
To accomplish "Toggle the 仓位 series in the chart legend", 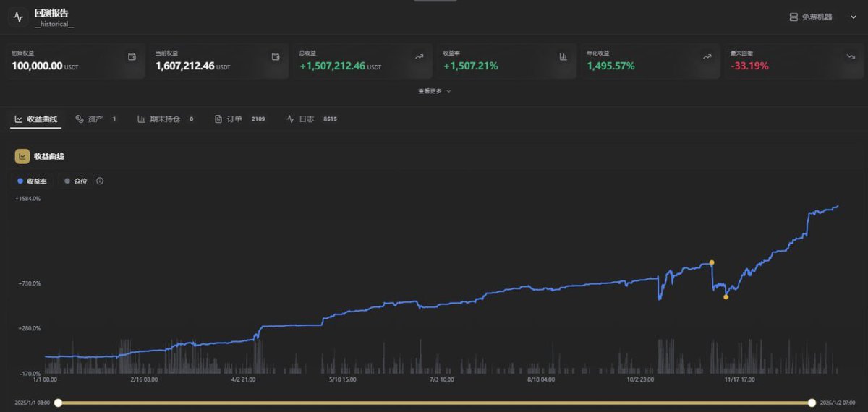I will (76, 181).
